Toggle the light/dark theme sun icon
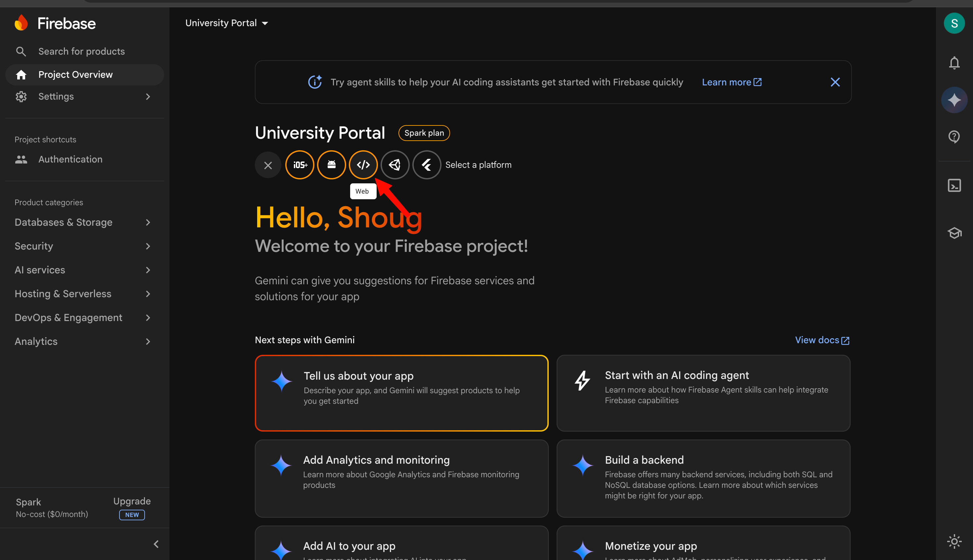Screen dimensions: 973x560 coord(954,541)
